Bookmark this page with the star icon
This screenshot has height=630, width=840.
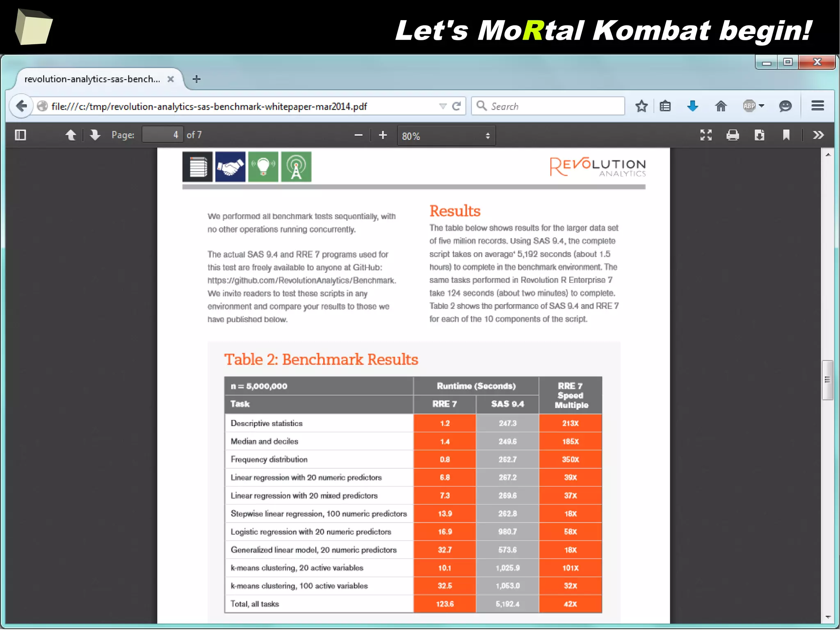click(x=641, y=106)
